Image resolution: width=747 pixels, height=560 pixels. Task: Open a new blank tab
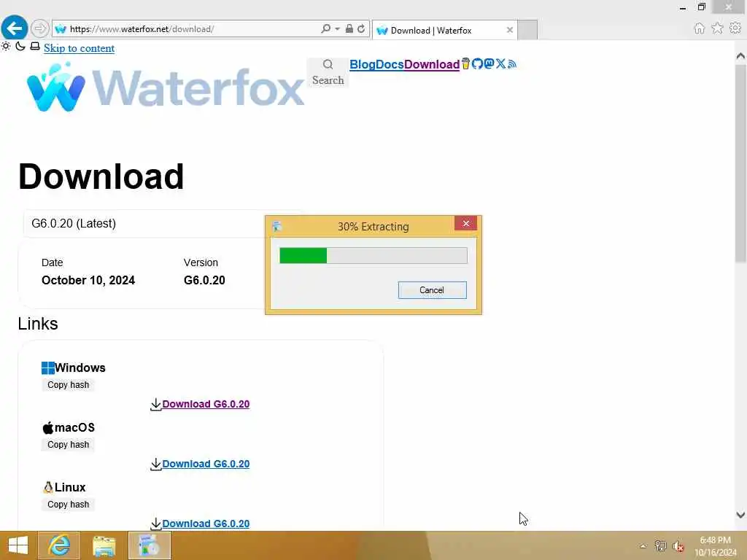(527, 30)
